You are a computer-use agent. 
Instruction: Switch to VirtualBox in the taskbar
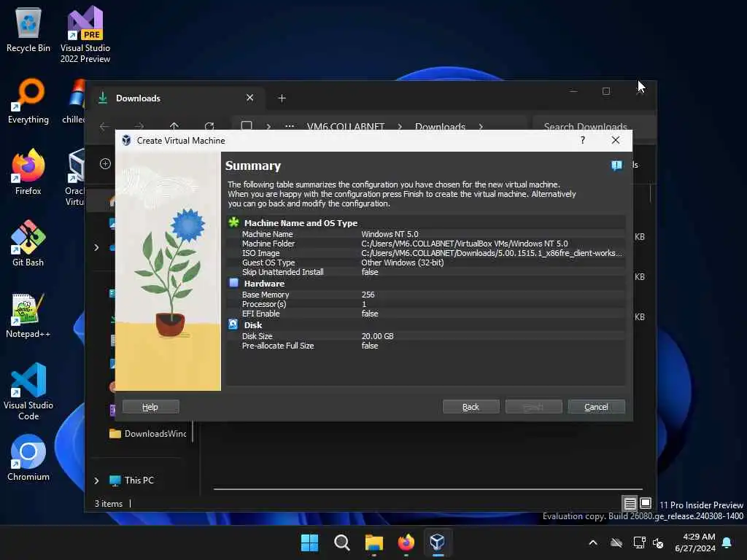pyautogui.click(x=438, y=542)
